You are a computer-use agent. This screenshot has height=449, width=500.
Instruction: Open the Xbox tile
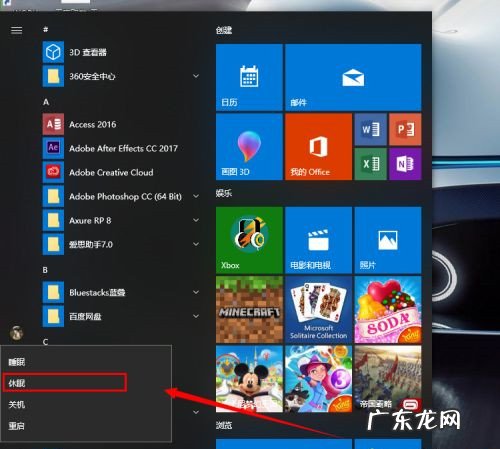249,240
